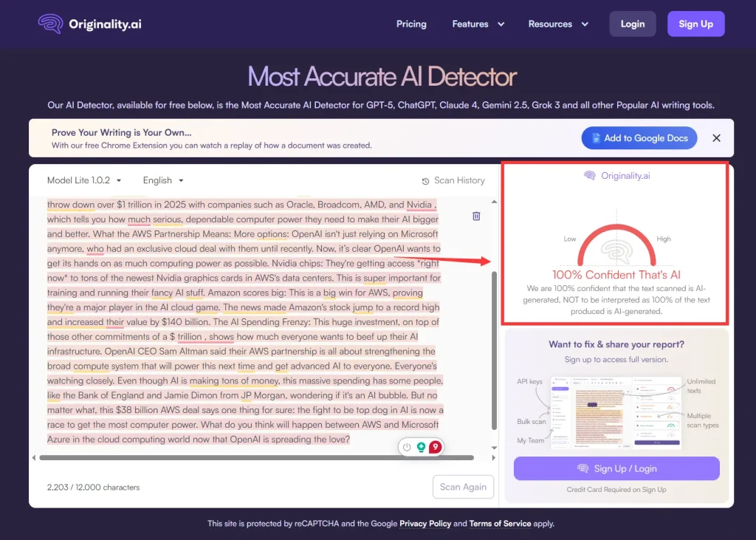
Task: Open the Privacy Policy link
Action: 425,524
